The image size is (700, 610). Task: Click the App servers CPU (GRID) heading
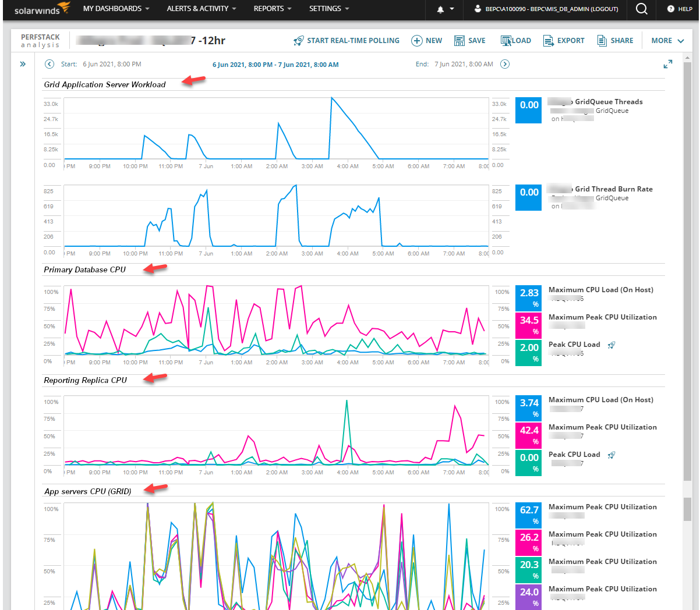coord(88,491)
